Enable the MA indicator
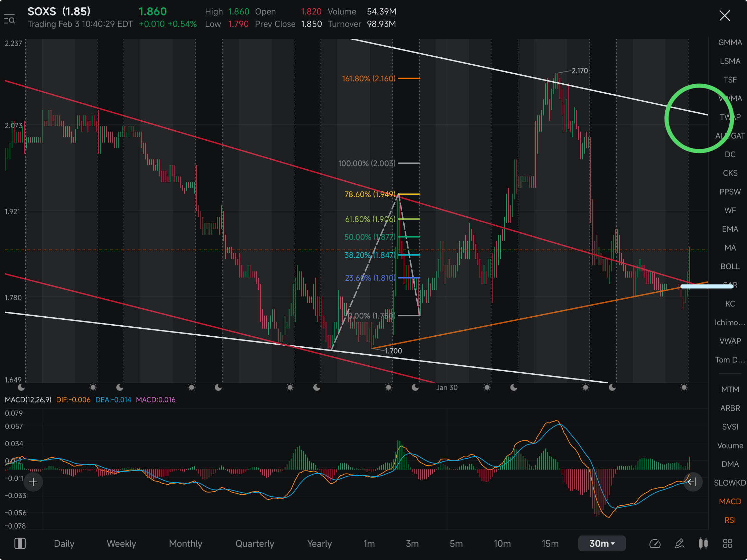This screenshot has height=560, width=747. coord(730,248)
